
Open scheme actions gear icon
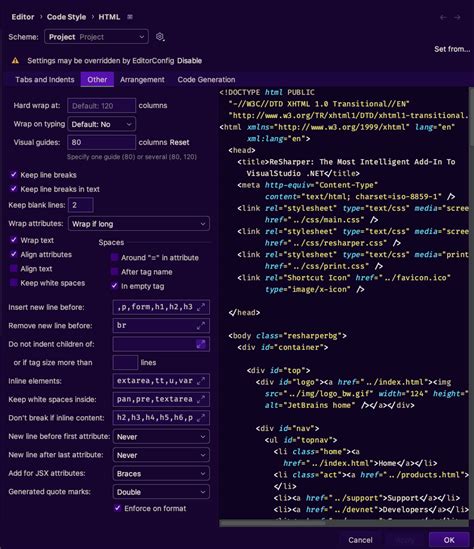coord(160,37)
